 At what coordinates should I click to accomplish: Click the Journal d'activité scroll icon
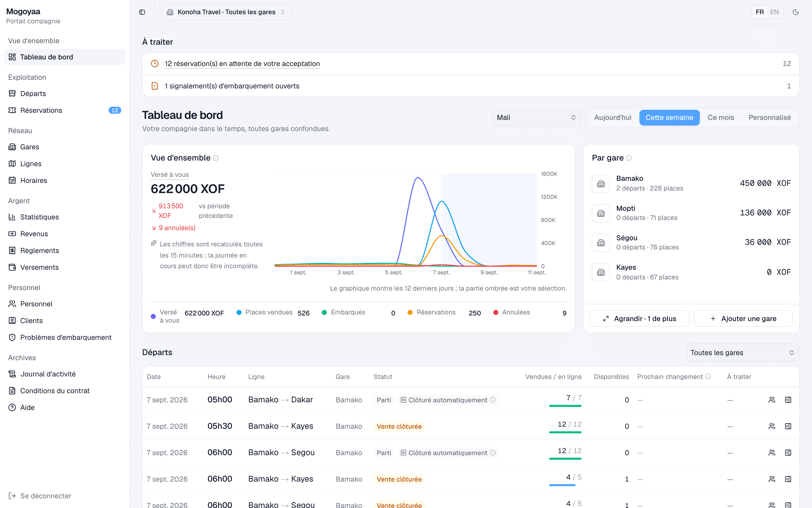[x=12, y=374]
